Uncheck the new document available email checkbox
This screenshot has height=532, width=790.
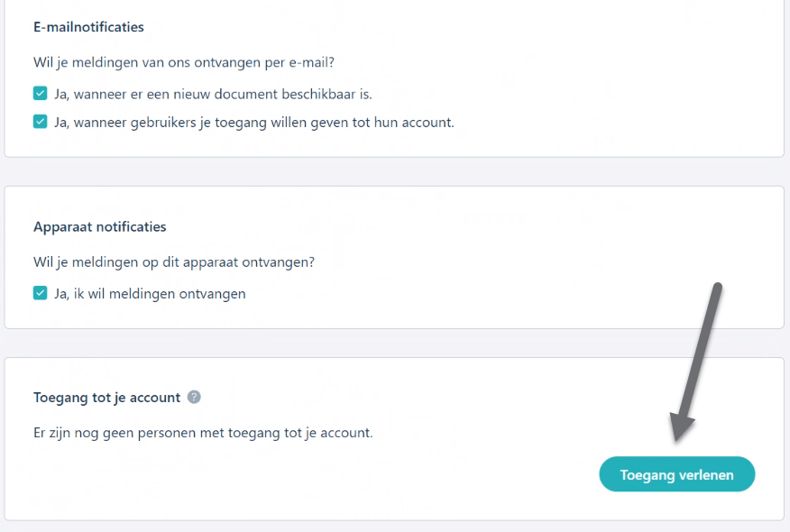[x=41, y=93]
